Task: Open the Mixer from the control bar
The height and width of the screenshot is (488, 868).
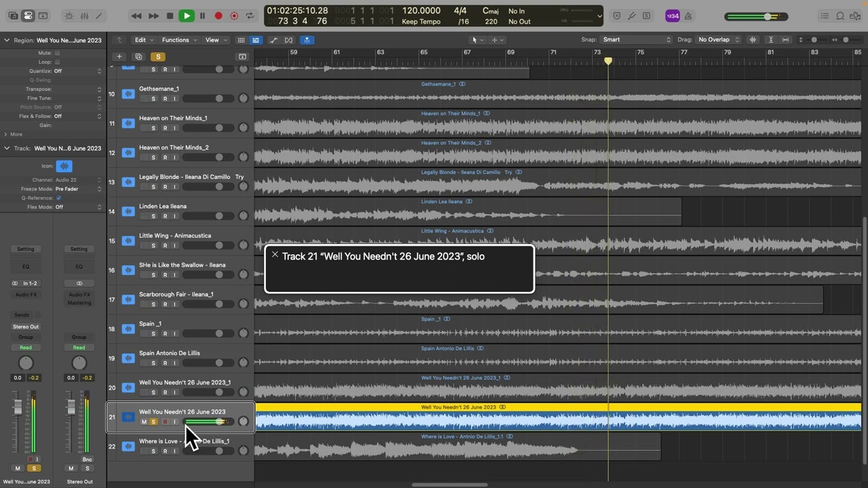Action: [84, 16]
